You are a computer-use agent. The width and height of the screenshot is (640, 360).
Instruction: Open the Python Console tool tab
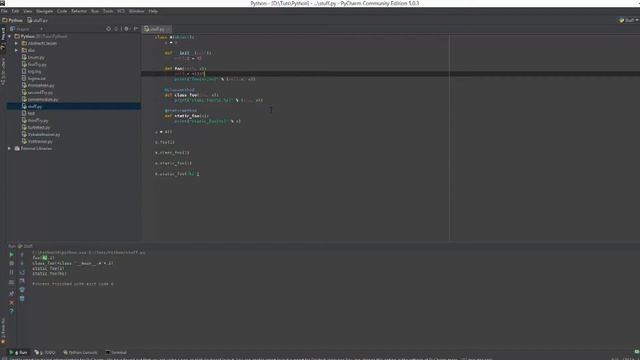pyautogui.click(x=80, y=352)
